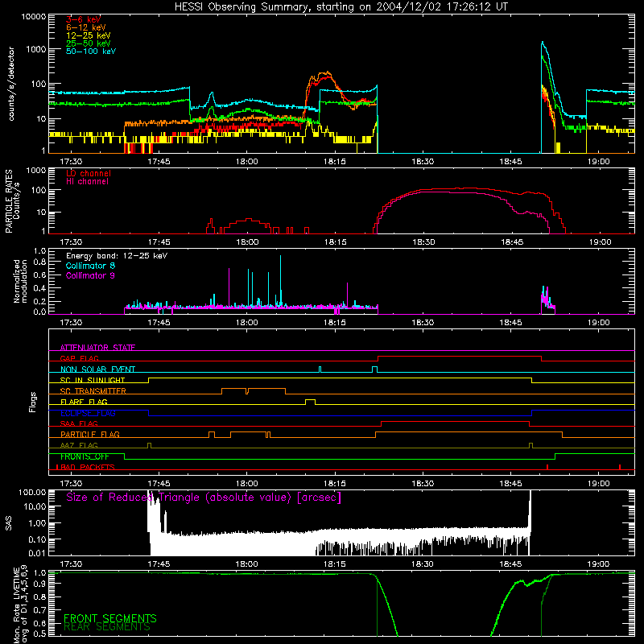
Task: Click the SAA FLAG label
Action: (79, 423)
